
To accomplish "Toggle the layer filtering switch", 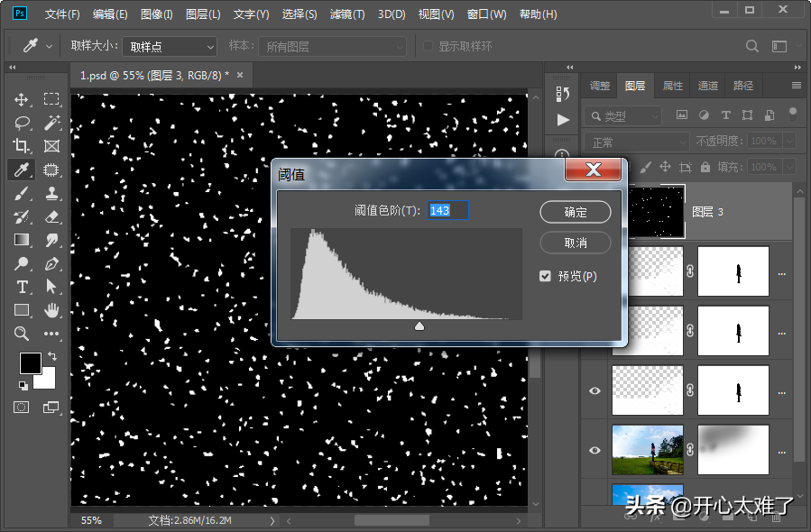I will click(792, 115).
